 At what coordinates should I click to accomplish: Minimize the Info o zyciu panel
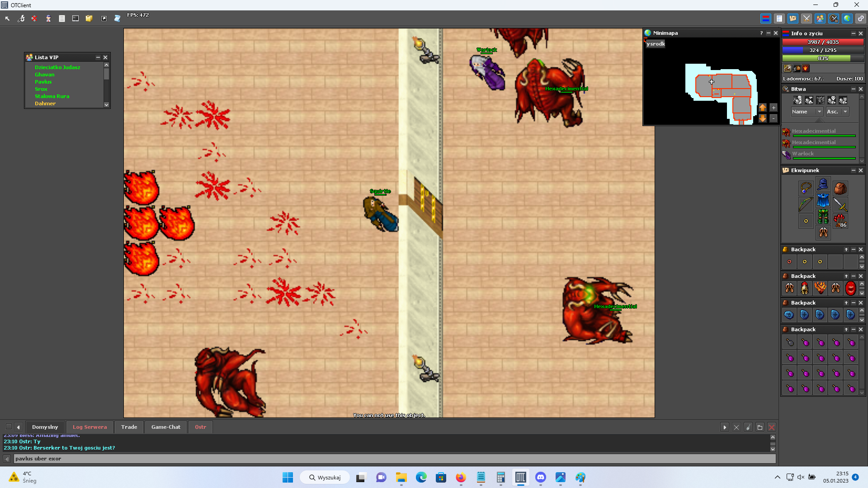854,33
